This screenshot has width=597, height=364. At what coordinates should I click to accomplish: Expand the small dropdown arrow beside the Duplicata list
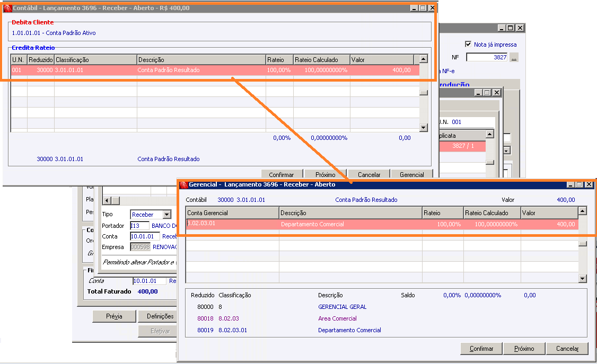[x=507, y=150]
